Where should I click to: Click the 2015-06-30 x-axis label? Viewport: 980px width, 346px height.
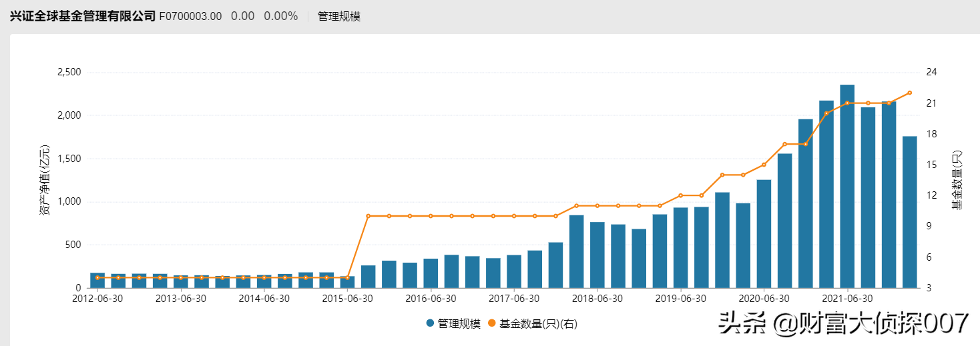point(347,298)
